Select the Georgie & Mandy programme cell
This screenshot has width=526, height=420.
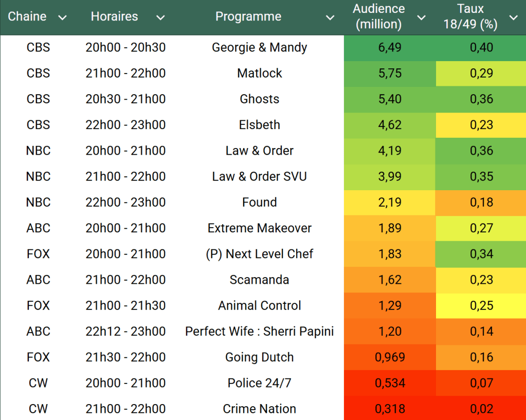coord(259,48)
